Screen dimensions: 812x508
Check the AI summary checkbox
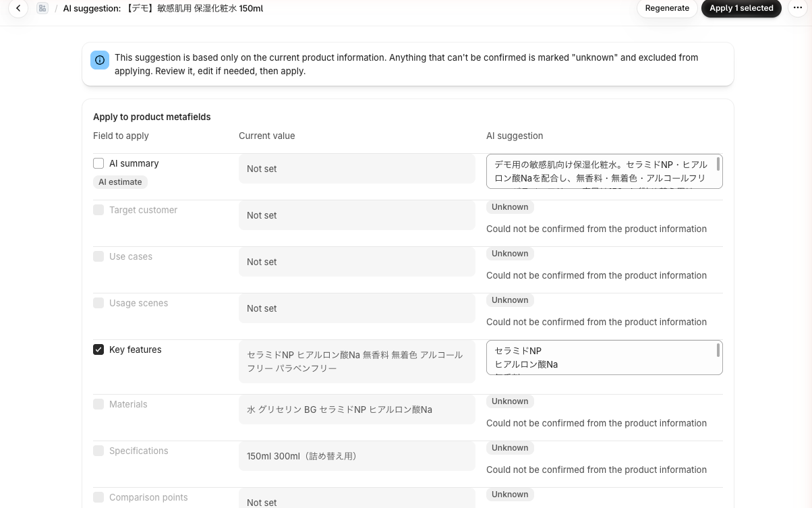[98, 163]
